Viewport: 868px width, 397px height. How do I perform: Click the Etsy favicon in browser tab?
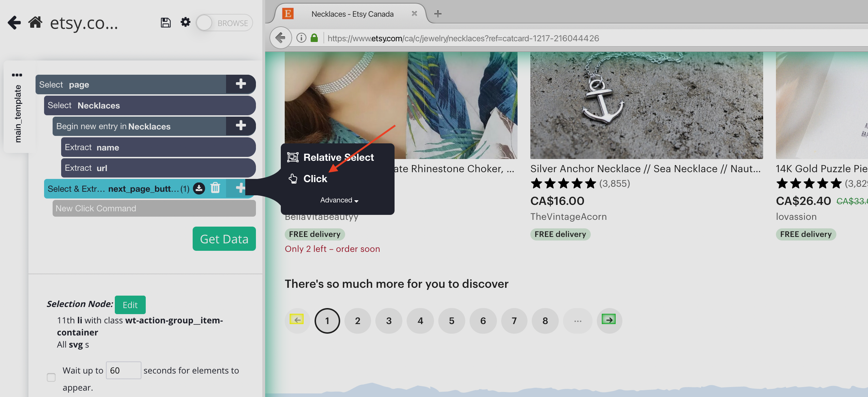point(288,14)
